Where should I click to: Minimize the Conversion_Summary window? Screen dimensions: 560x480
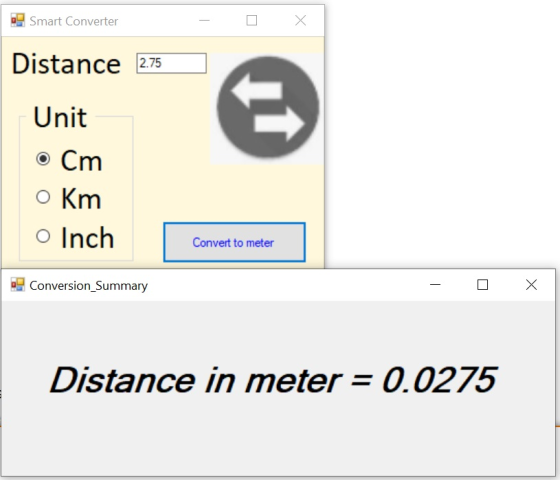coord(435,285)
